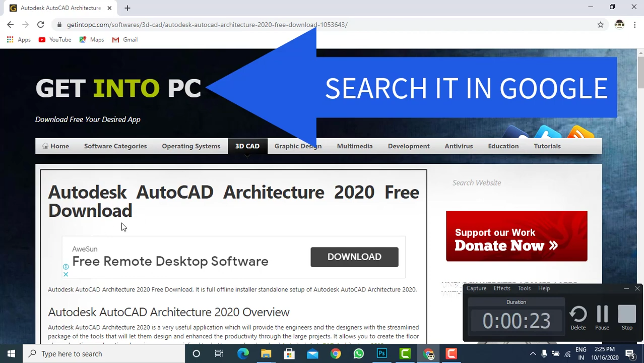Open the Gmail bookmark
The height and width of the screenshot is (363, 644).
(124, 39)
